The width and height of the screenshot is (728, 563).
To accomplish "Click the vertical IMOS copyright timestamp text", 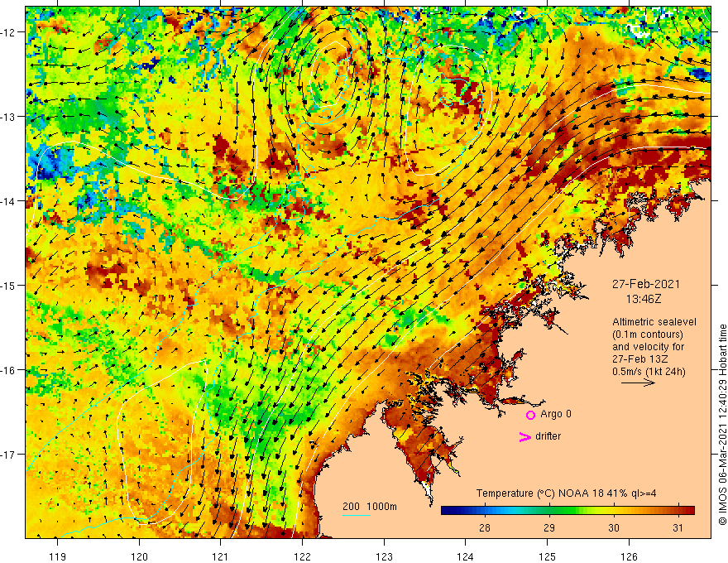I will [x=722, y=425].
